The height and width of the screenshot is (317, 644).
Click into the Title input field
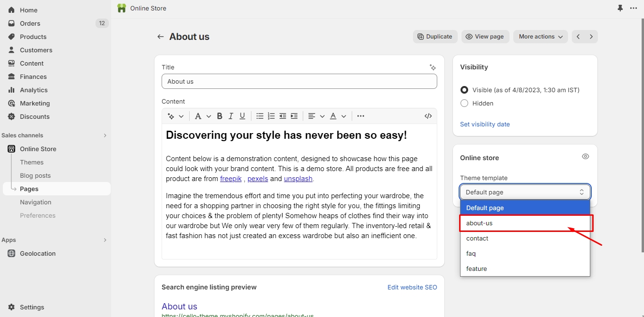click(x=299, y=81)
